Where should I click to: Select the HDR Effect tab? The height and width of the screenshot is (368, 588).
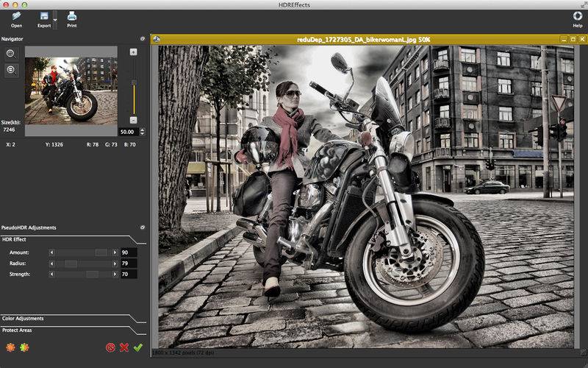tap(15, 239)
